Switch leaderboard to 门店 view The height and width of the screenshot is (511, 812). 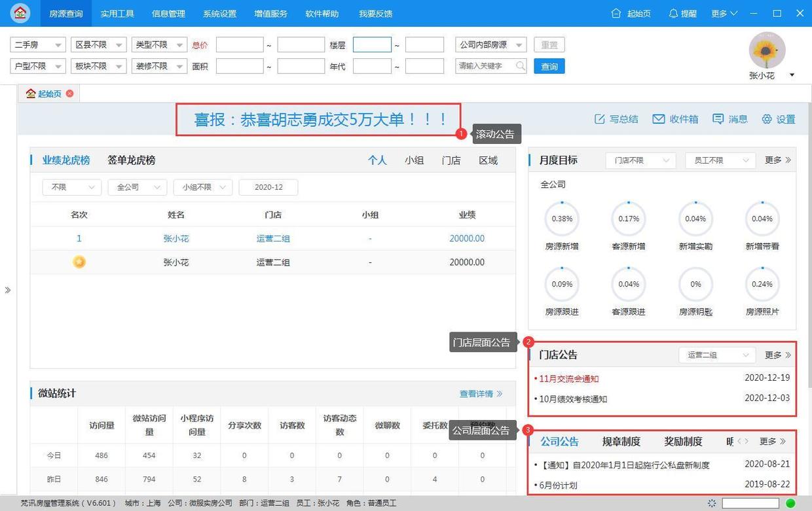(451, 160)
